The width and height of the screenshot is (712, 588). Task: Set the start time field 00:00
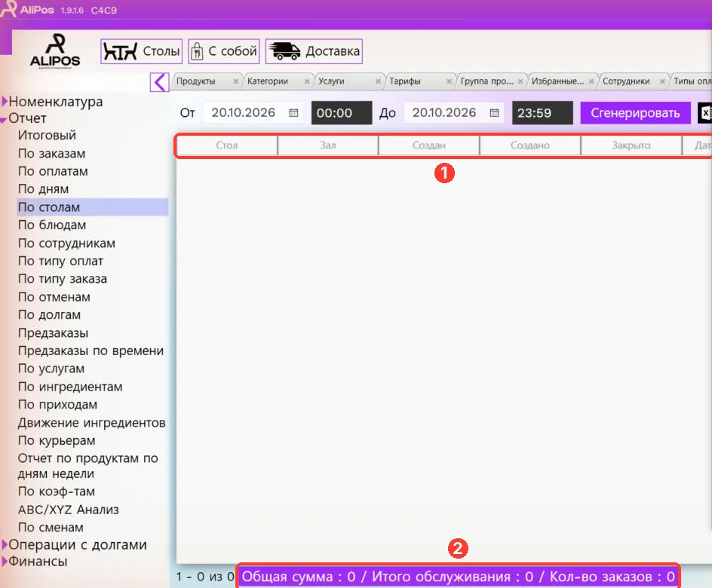coord(342,113)
